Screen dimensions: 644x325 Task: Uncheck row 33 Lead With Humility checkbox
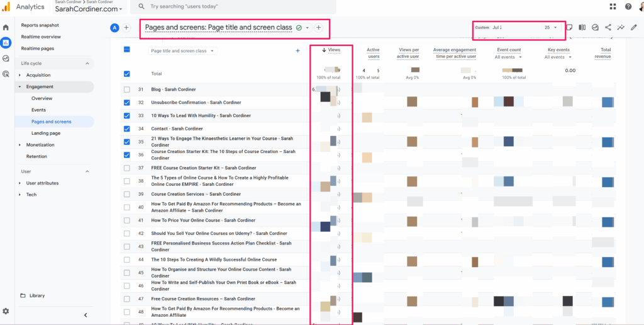tap(127, 116)
